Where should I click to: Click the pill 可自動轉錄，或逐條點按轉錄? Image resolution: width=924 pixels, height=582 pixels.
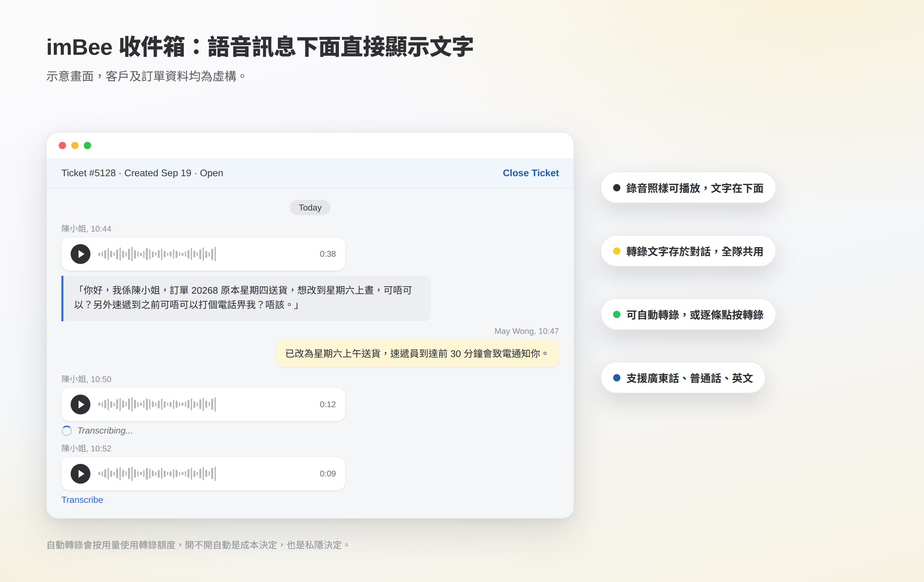(688, 314)
